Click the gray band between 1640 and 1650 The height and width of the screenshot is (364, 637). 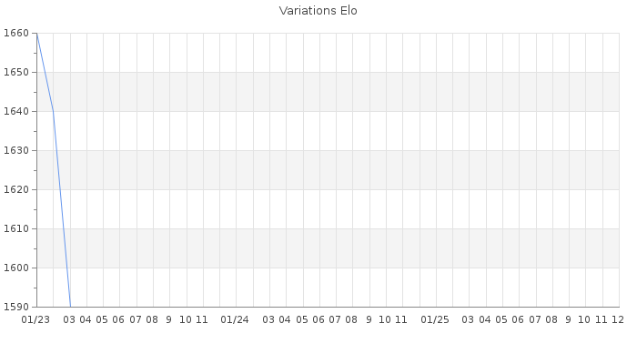[328, 91]
